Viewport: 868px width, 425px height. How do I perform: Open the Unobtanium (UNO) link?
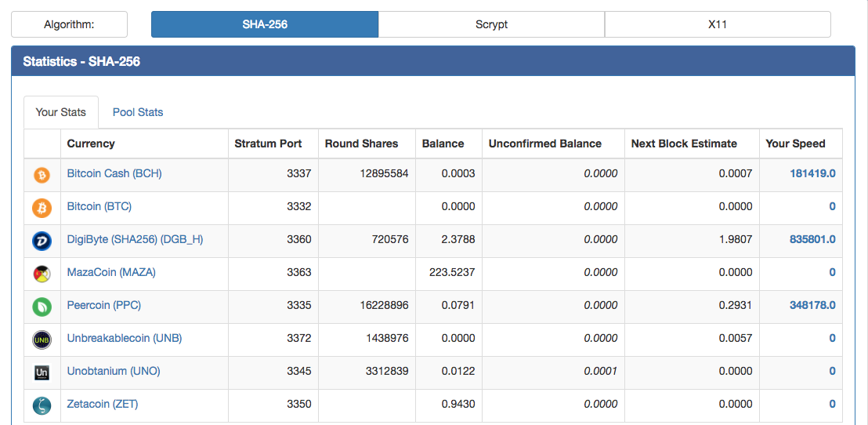(114, 371)
